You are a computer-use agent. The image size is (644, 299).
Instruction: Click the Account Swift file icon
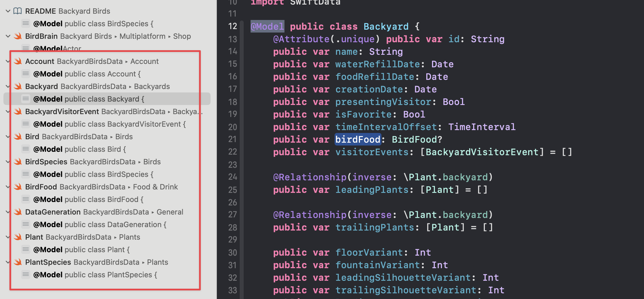click(18, 61)
